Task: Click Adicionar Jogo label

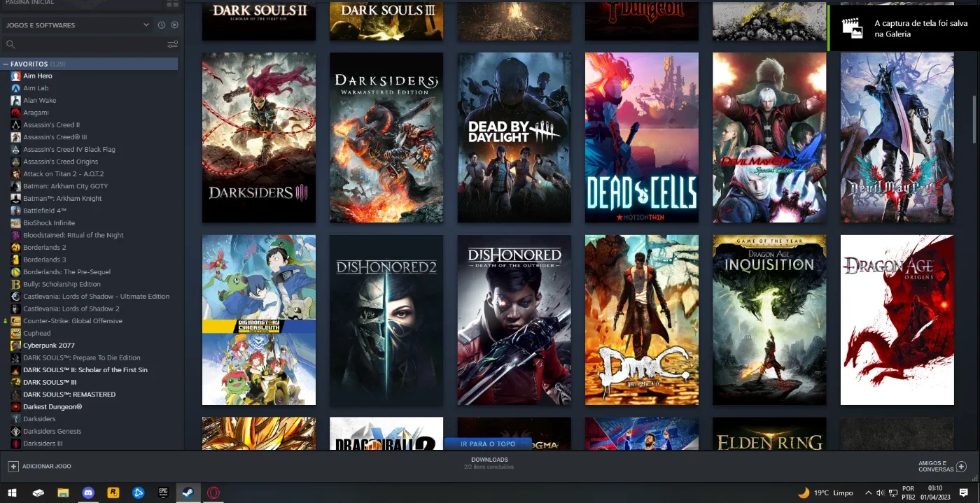Action: coord(46,466)
